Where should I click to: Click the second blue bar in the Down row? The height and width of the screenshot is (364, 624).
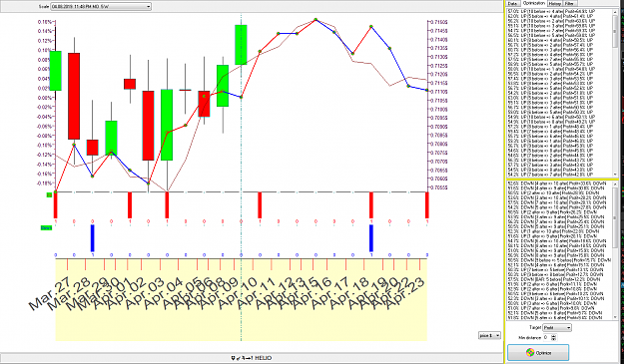tap(371, 238)
